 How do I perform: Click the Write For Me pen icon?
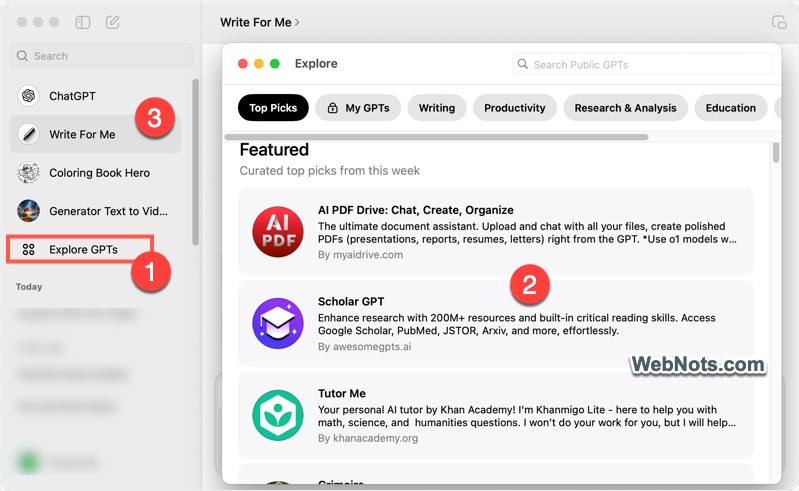29,134
